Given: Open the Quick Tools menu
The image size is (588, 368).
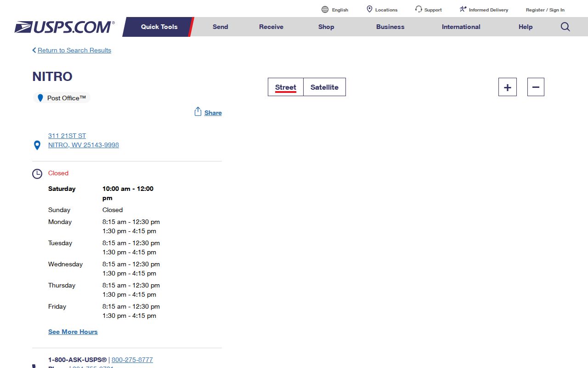Looking at the screenshot, I should pyautogui.click(x=159, y=27).
